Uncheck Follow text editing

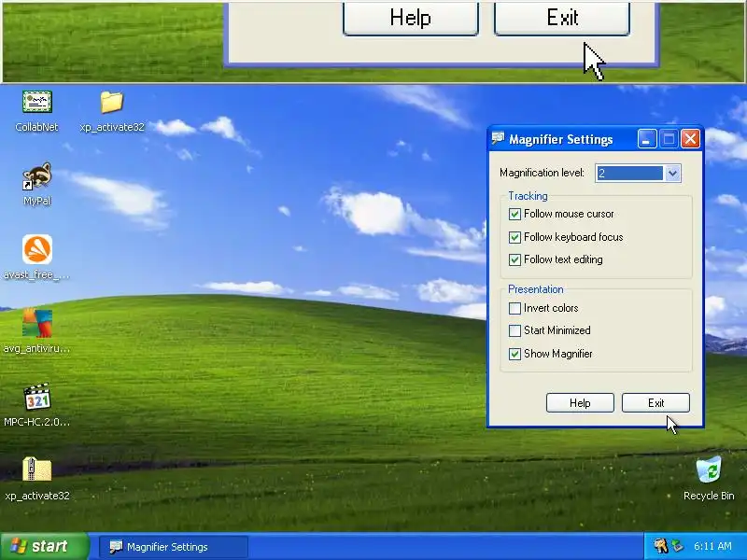pos(514,259)
